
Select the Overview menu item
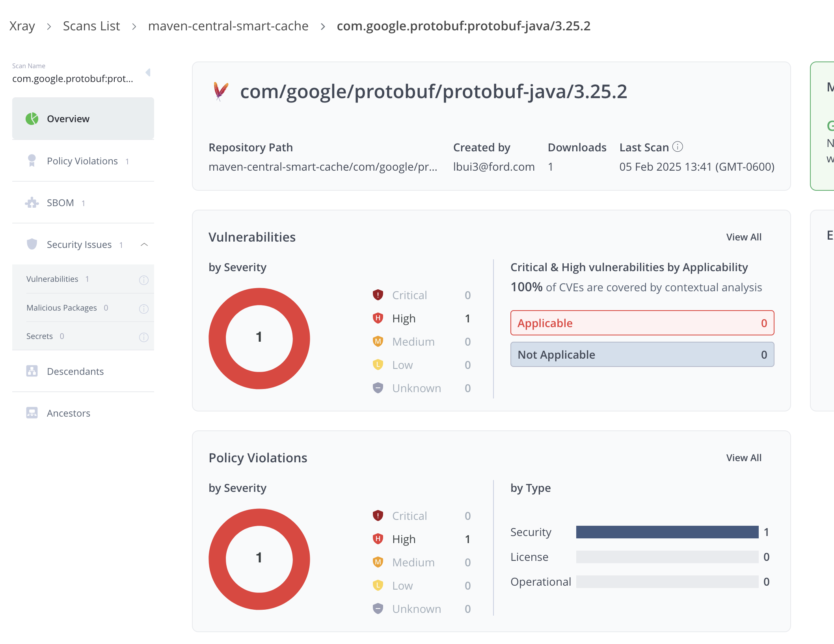[83, 119]
